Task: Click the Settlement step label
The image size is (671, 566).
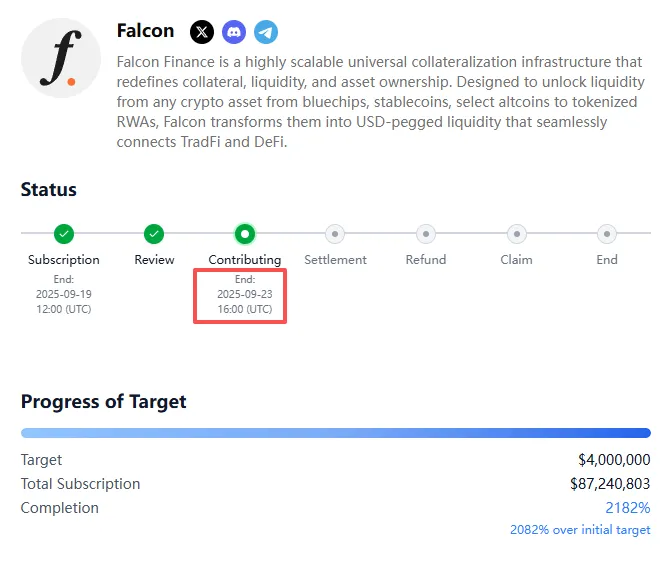Action: (335, 260)
